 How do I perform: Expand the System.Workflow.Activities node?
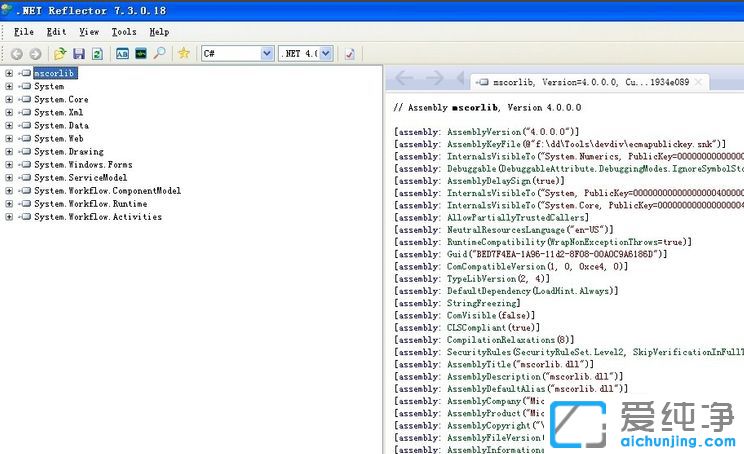(9, 216)
